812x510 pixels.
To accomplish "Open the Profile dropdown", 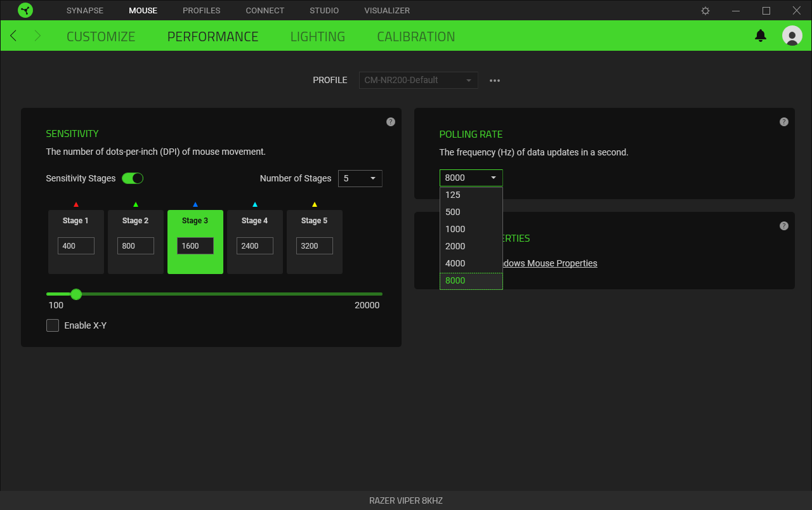I will click(419, 81).
